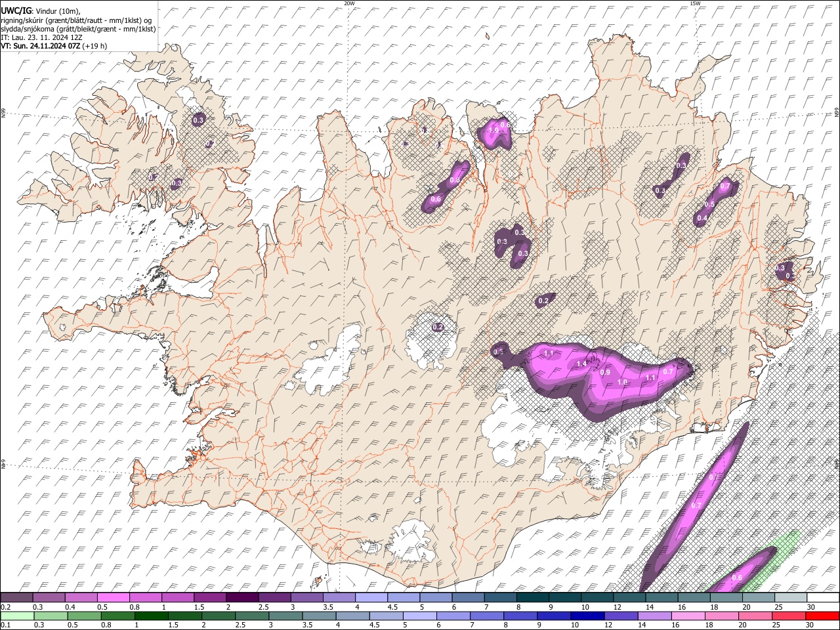Pick the 0.5 pink swatch in upper legend row
Viewport: 840px width, 630px height.
click(113, 597)
